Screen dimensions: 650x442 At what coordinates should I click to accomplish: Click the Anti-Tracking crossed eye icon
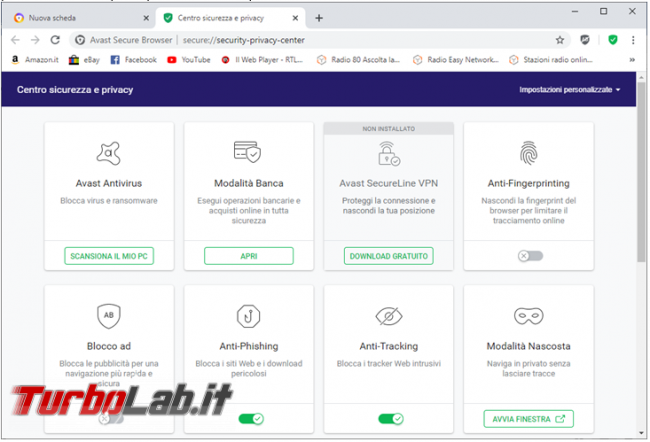(x=388, y=316)
